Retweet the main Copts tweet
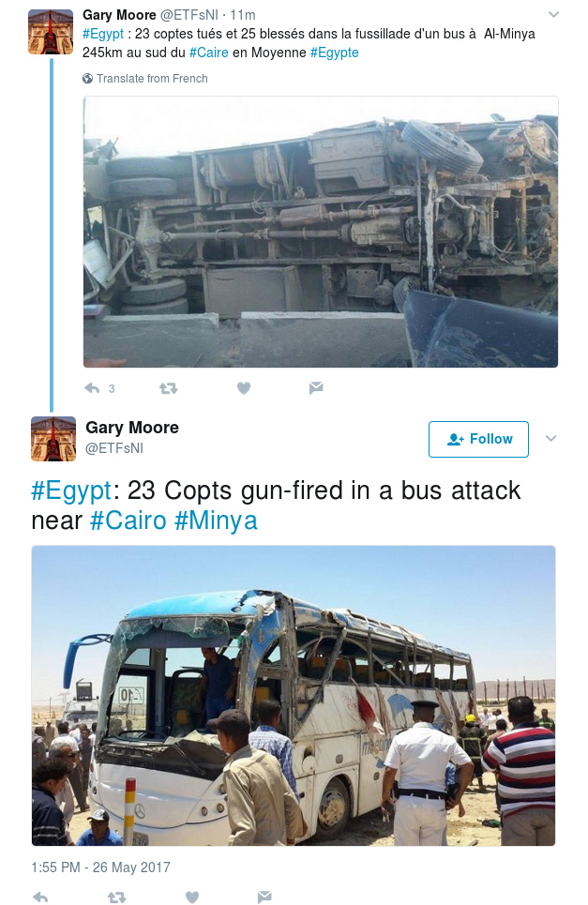This screenshot has width=588, height=905. 116,897
